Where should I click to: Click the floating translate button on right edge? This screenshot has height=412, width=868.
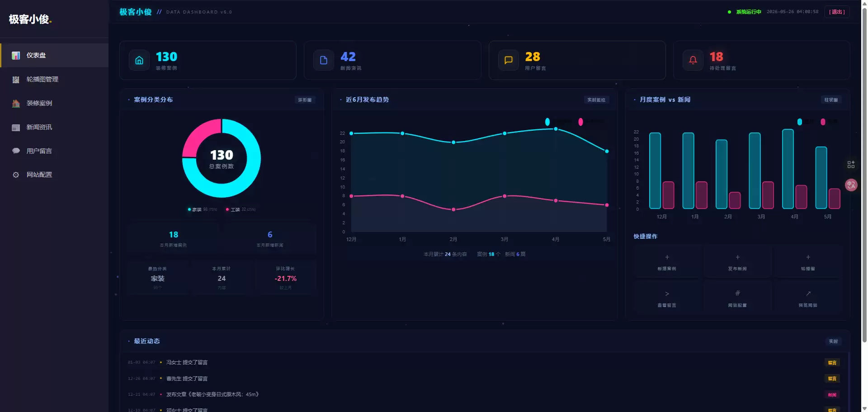851,185
